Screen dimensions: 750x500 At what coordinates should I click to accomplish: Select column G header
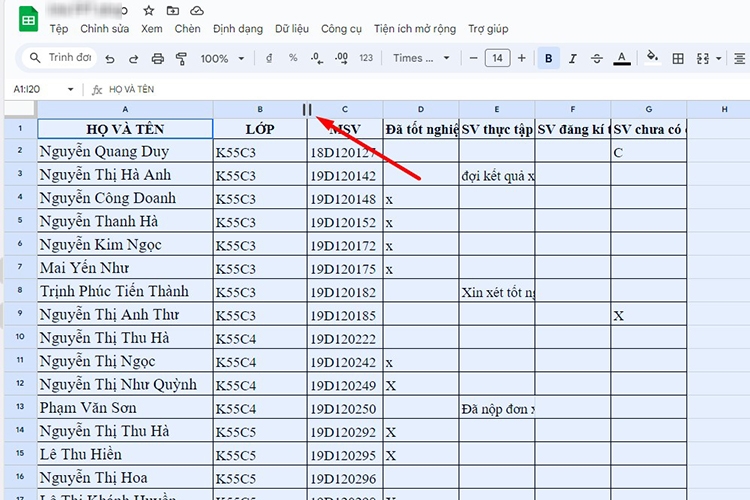point(649,109)
